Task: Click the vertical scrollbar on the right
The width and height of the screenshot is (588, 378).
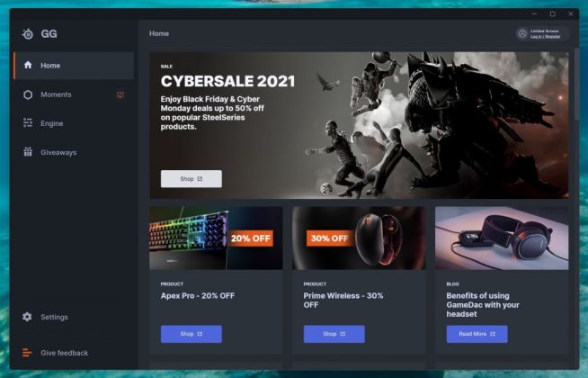Action: pyautogui.click(x=576, y=85)
